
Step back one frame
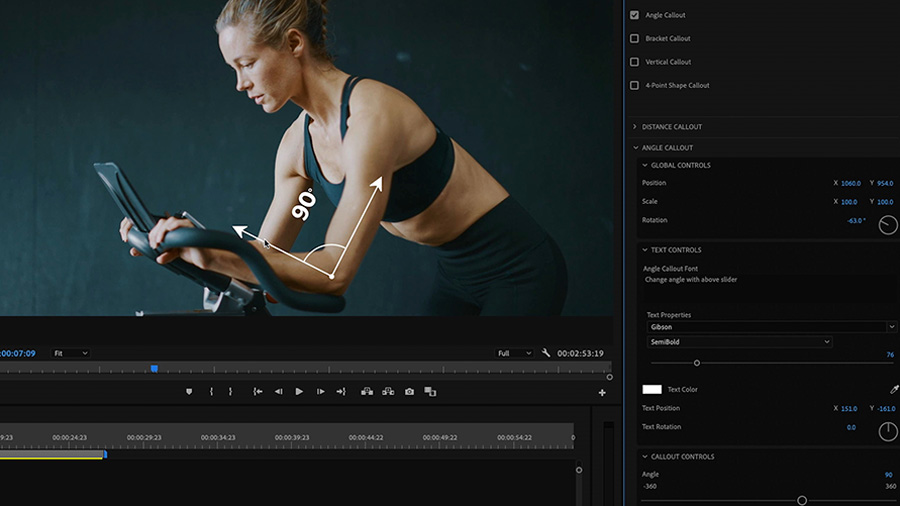tap(278, 391)
